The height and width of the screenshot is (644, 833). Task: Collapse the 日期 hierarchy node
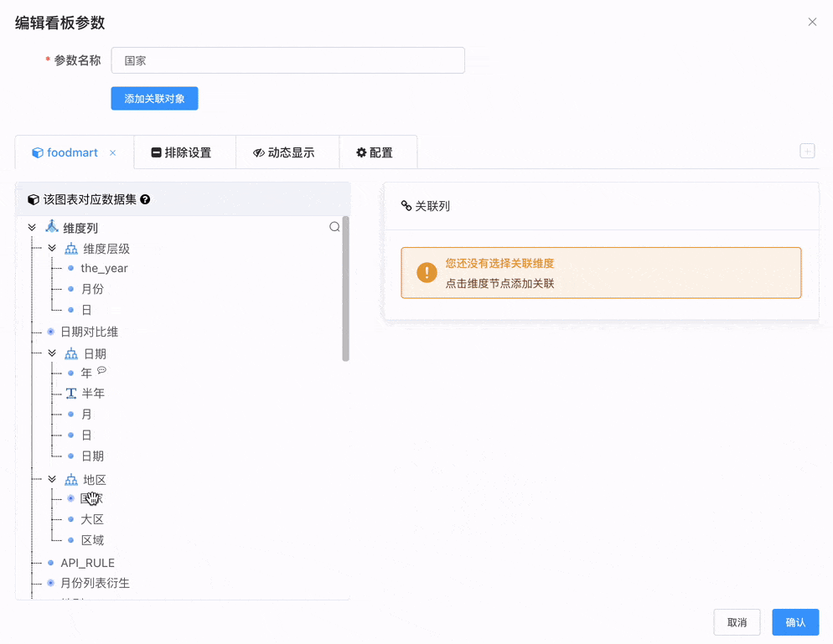point(52,353)
